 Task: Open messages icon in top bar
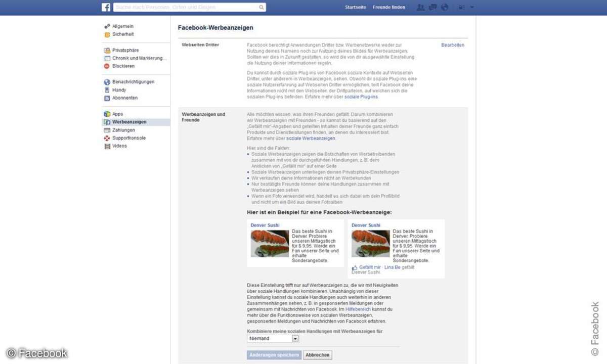[x=432, y=7]
